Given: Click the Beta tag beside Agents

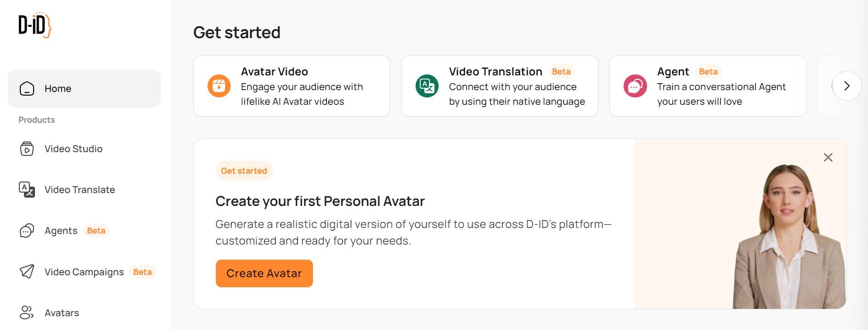Looking at the screenshot, I should point(96,231).
